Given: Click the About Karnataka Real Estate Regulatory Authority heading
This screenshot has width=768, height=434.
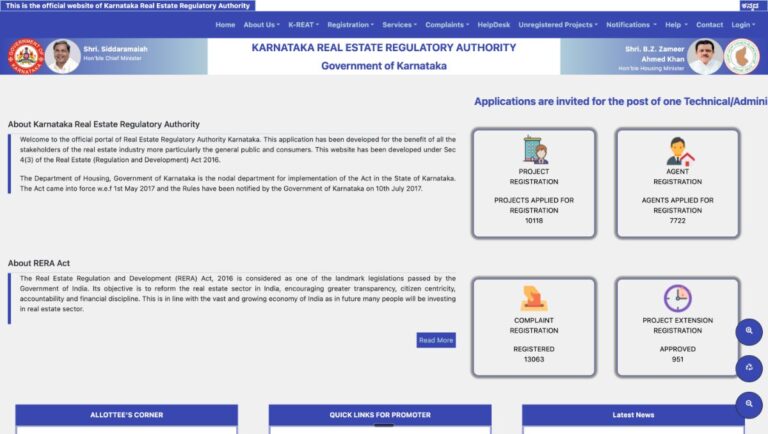Looking at the screenshot, I should (104, 124).
